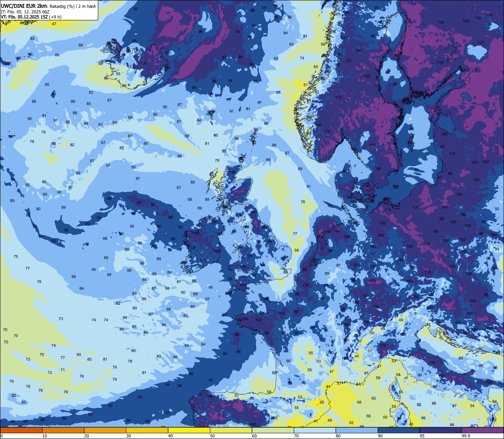Click the humidity value 66 on the map
Screen dimensions: 504x439
pos(369,416)
